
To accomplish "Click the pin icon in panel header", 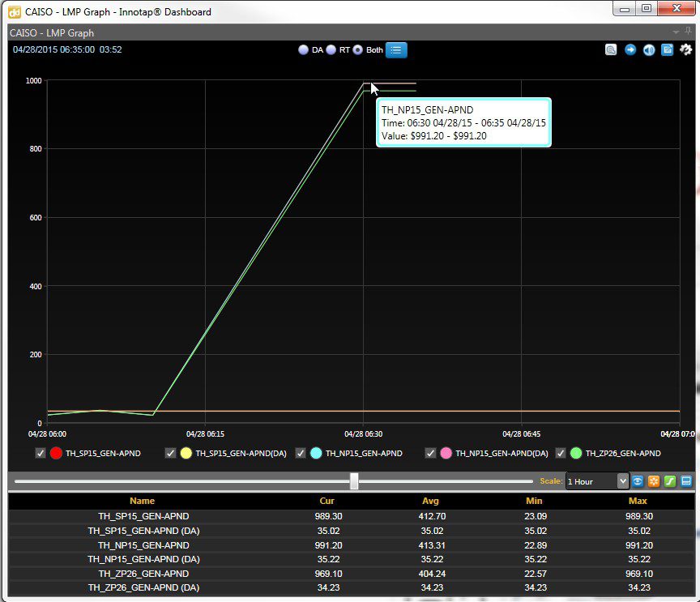I will click(x=689, y=32).
